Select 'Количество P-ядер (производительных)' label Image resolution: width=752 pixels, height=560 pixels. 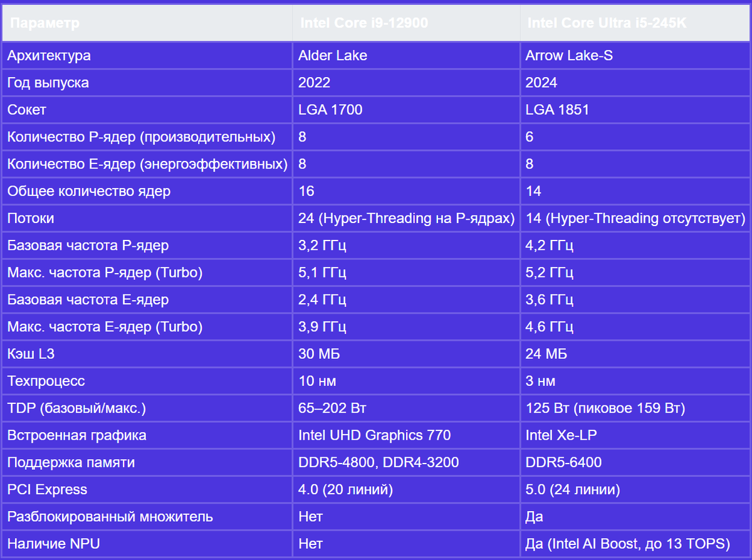coord(142,137)
